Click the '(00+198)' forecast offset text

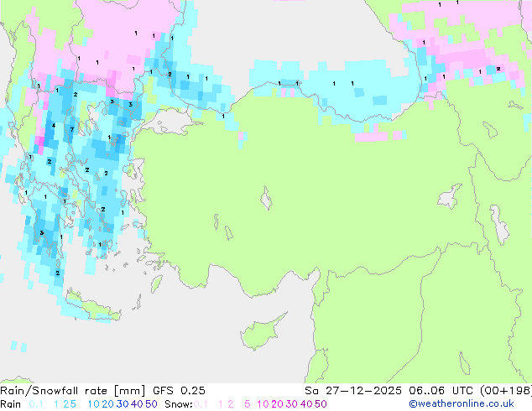pyautogui.click(x=506, y=391)
